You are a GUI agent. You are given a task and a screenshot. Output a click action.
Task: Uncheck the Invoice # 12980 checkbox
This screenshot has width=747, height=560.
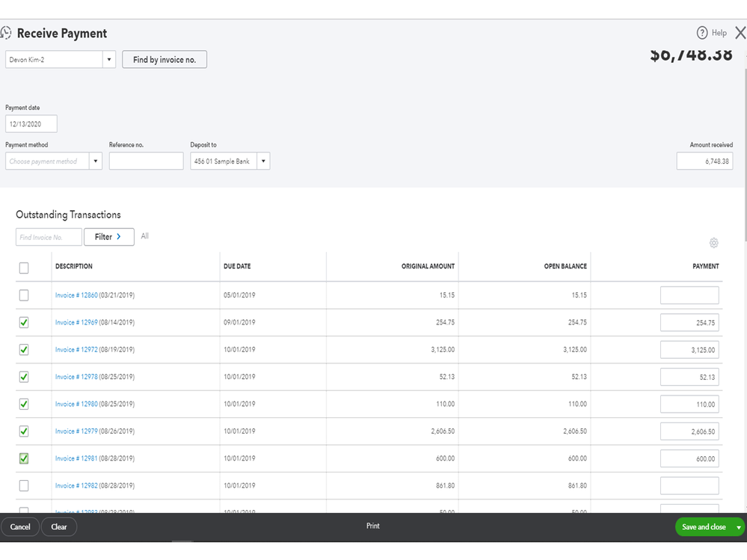[24, 404]
